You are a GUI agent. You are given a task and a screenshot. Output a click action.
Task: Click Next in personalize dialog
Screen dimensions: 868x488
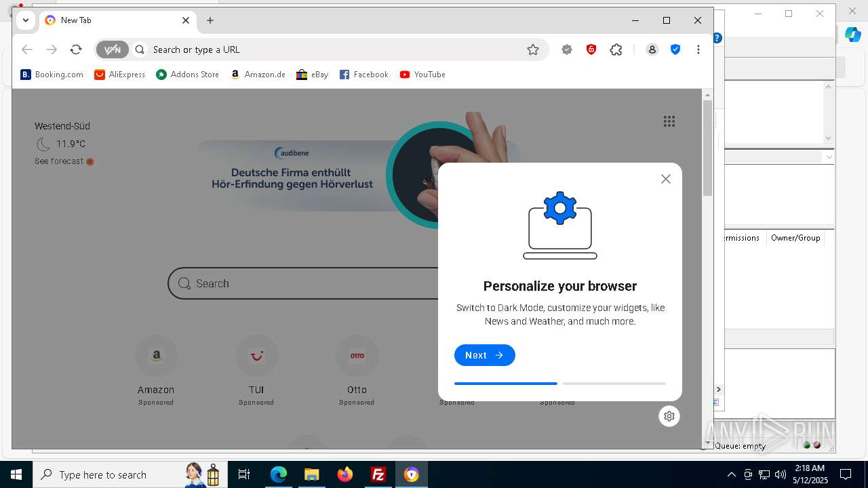(x=485, y=355)
